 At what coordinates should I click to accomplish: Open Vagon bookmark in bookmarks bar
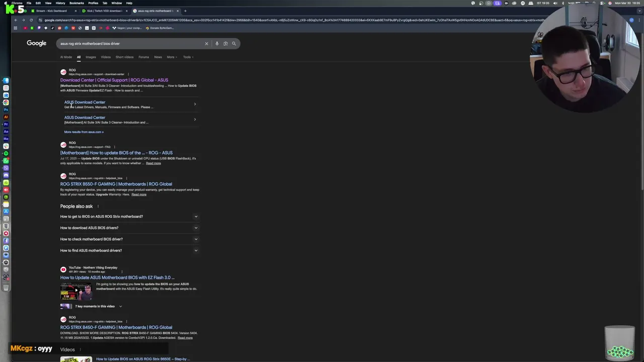126,28
